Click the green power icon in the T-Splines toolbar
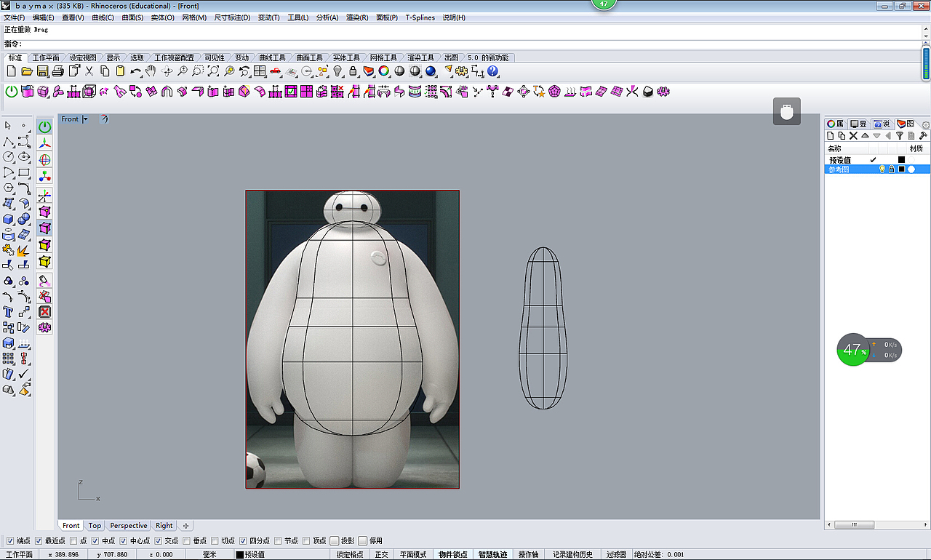 click(x=12, y=92)
